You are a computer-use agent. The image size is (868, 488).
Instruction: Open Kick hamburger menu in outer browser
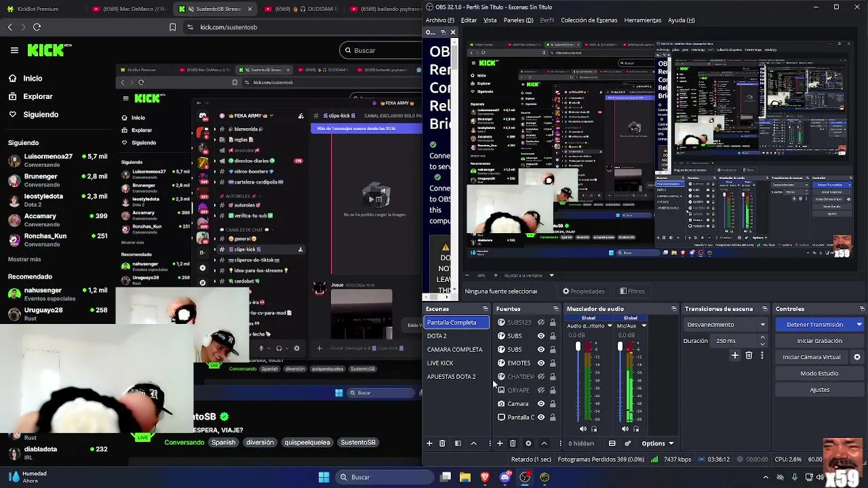click(x=14, y=50)
